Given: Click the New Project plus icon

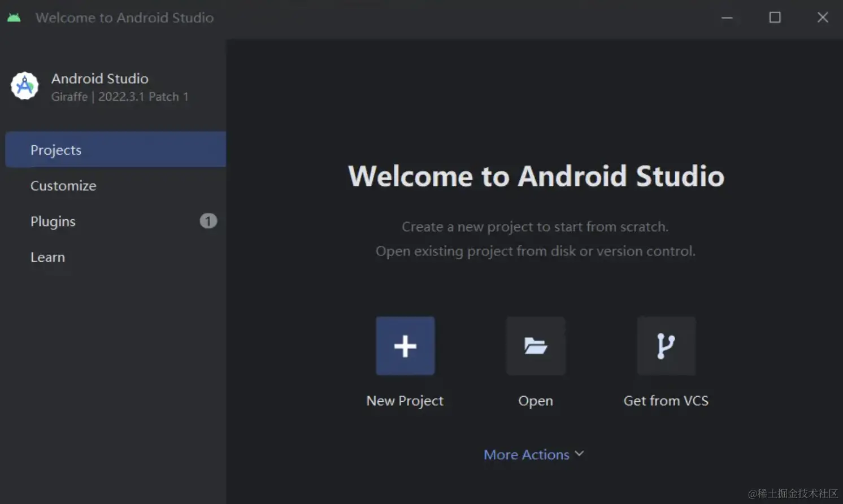Looking at the screenshot, I should pyautogui.click(x=405, y=346).
